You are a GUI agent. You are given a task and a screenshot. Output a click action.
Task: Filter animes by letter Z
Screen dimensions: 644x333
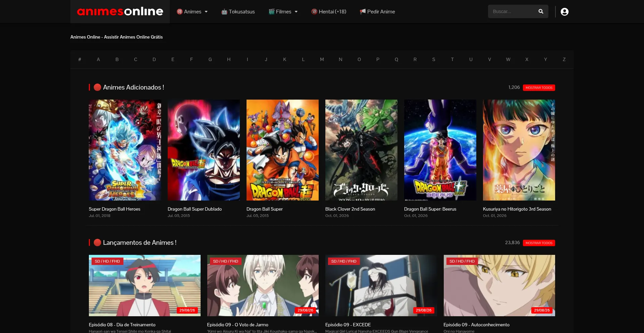[564, 59]
